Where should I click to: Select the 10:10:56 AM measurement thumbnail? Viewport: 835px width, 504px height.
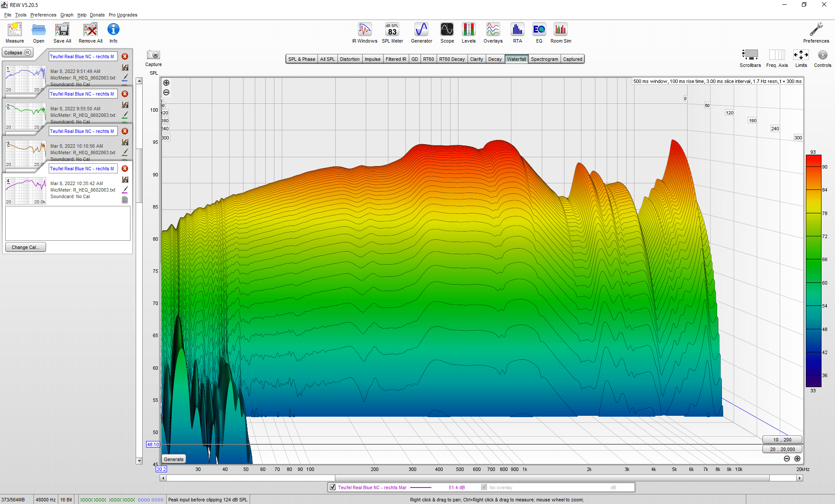pyautogui.click(x=26, y=153)
